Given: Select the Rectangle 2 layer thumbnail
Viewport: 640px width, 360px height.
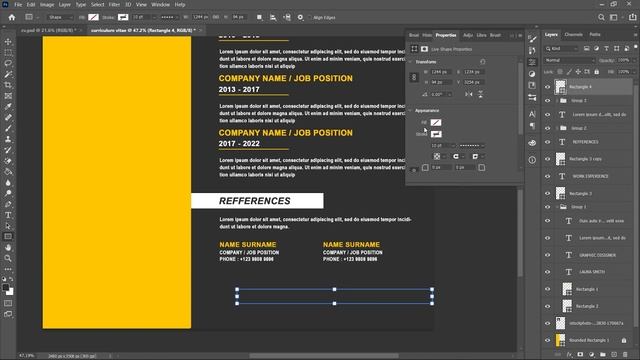Looking at the screenshot, I should pos(567,306).
